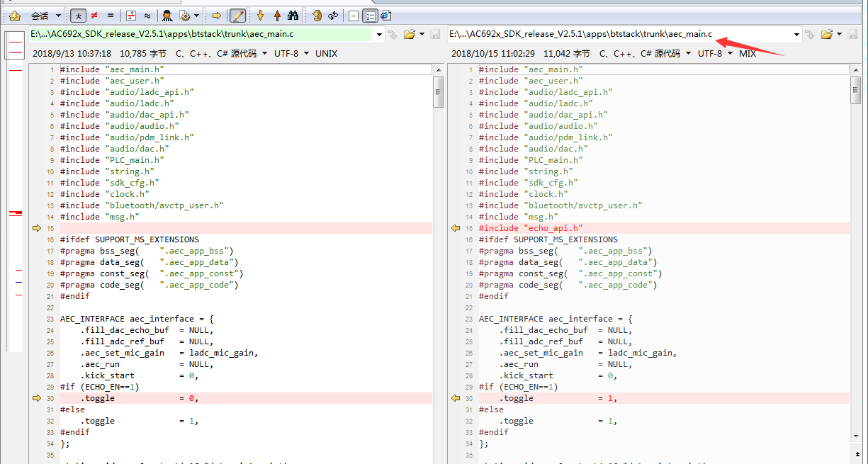Image resolution: width=868 pixels, height=464 pixels.
Task: Click the right pane save icon
Action: coord(852,34)
